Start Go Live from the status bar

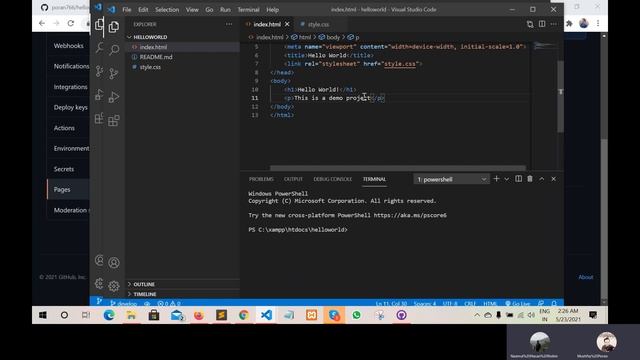coord(517,304)
